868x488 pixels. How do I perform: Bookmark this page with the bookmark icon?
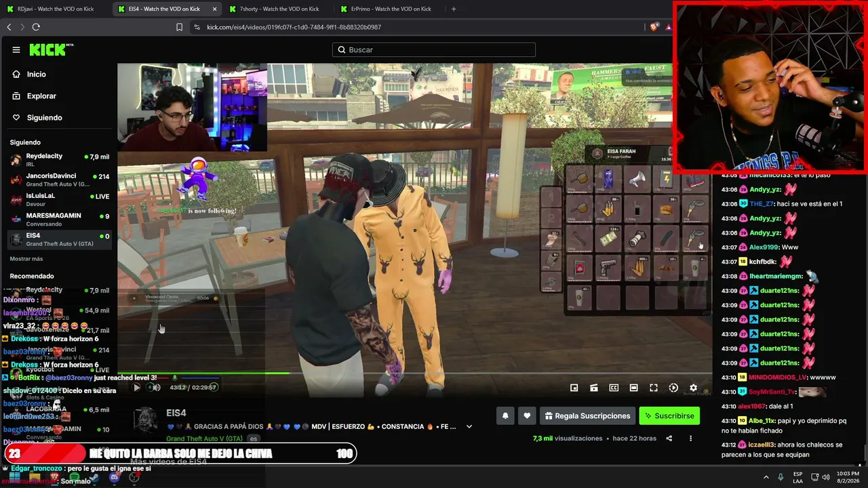[x=180, y=27]
